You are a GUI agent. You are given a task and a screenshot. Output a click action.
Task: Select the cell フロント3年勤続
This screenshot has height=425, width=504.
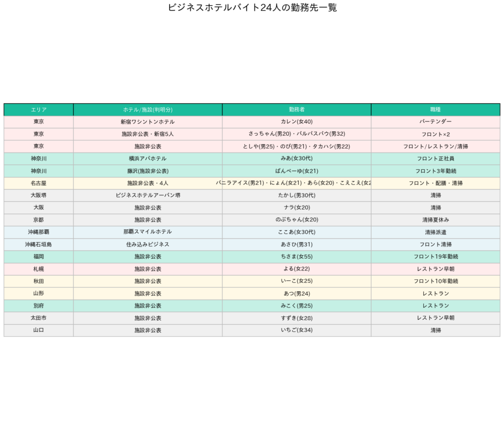(436, 171)
